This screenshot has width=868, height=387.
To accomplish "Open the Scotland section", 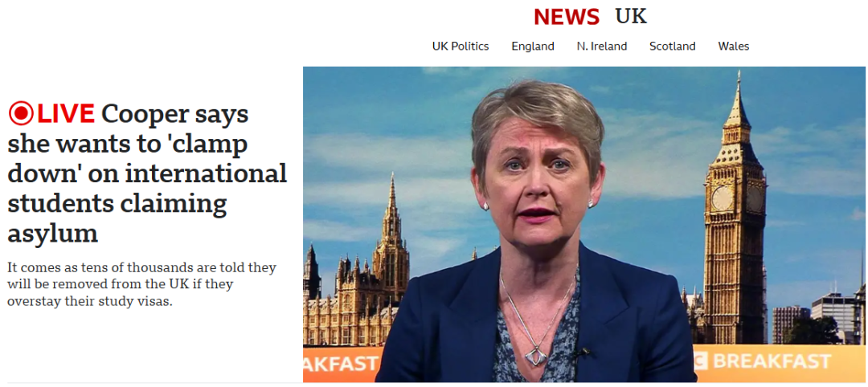I will pyautogui.click(x=673, y=47).
